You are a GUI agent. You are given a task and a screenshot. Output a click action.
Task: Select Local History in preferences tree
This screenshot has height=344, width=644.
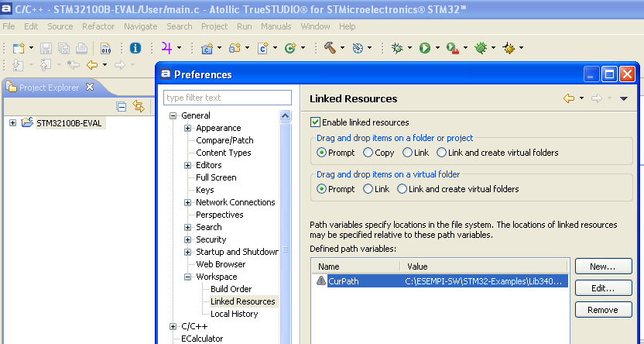pos(234,314)
